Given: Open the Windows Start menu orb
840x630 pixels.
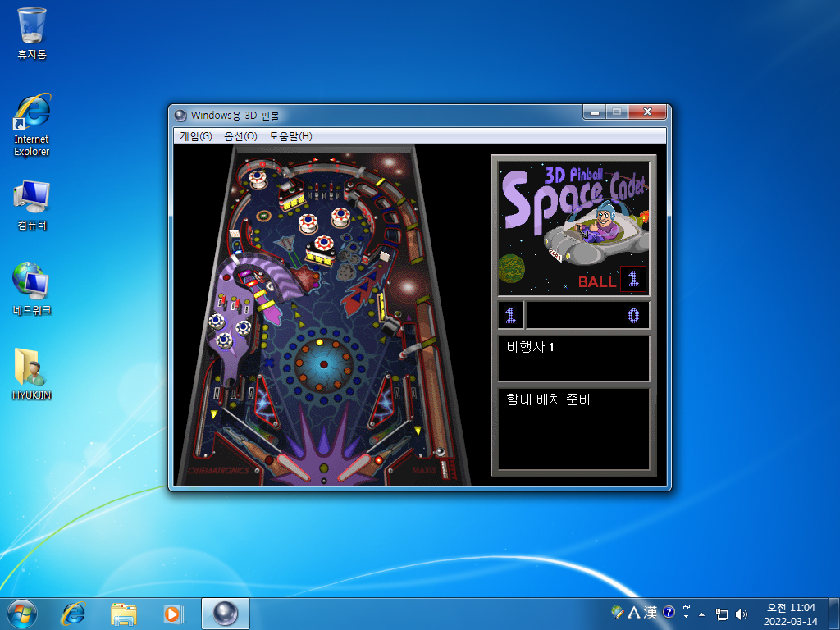Looking at the screenshot, I should pyautogui.click(x=22, y=614).
